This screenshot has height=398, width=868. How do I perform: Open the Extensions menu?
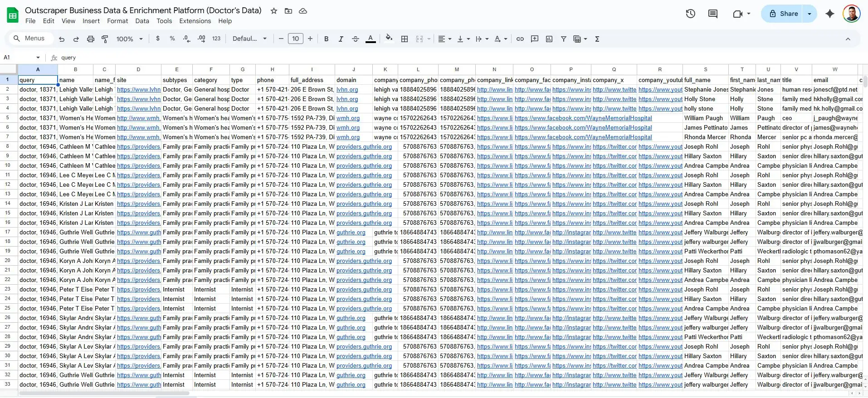(195, 21)
